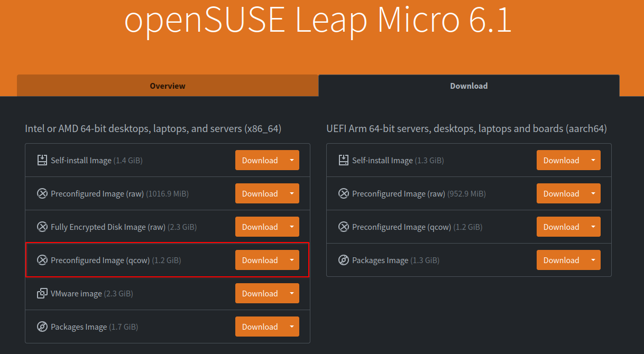Expand download options for VMware image
The image size is (644, 354).
292,293
